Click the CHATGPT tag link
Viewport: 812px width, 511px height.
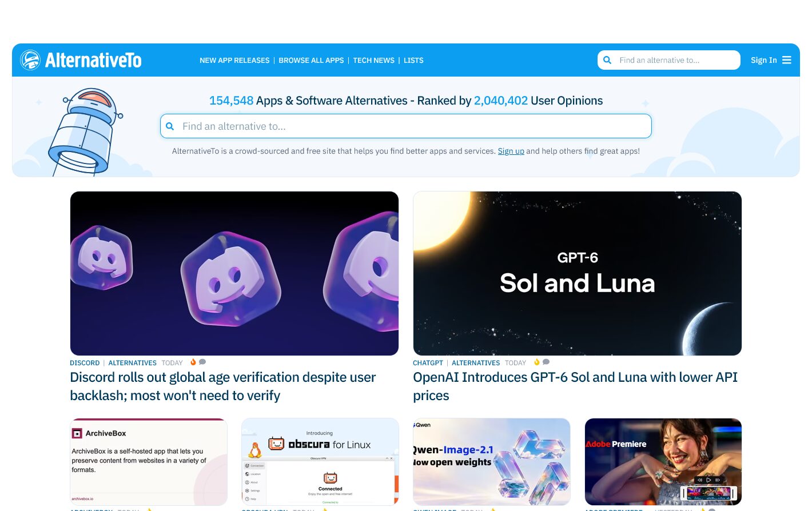[x=428, y=363]
